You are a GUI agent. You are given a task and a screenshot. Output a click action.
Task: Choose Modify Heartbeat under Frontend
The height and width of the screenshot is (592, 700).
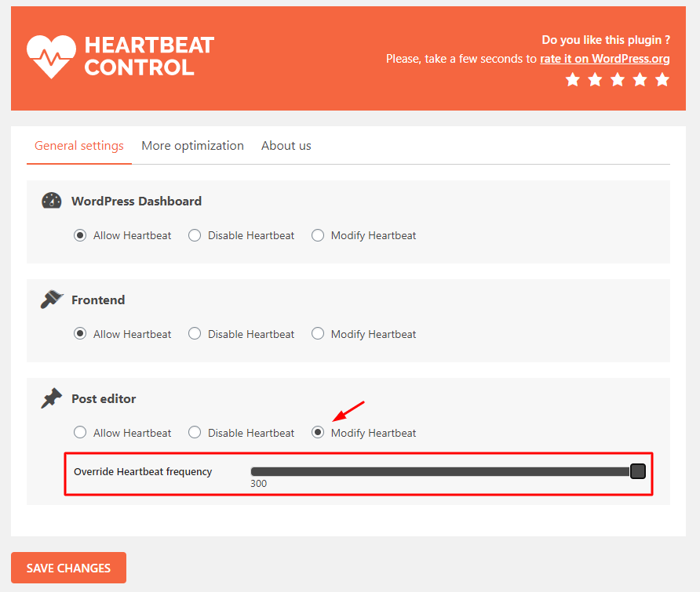(x=318, y=334)
